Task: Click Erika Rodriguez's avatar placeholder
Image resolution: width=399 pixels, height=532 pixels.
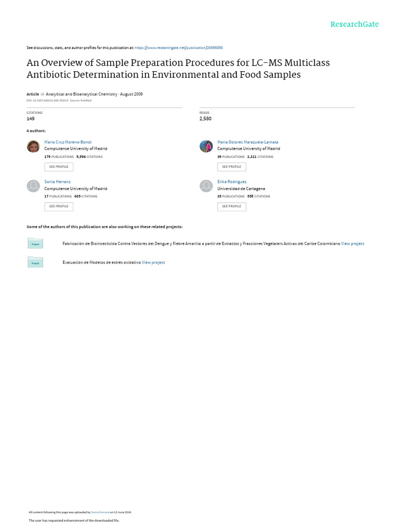Action: (206, 186)
